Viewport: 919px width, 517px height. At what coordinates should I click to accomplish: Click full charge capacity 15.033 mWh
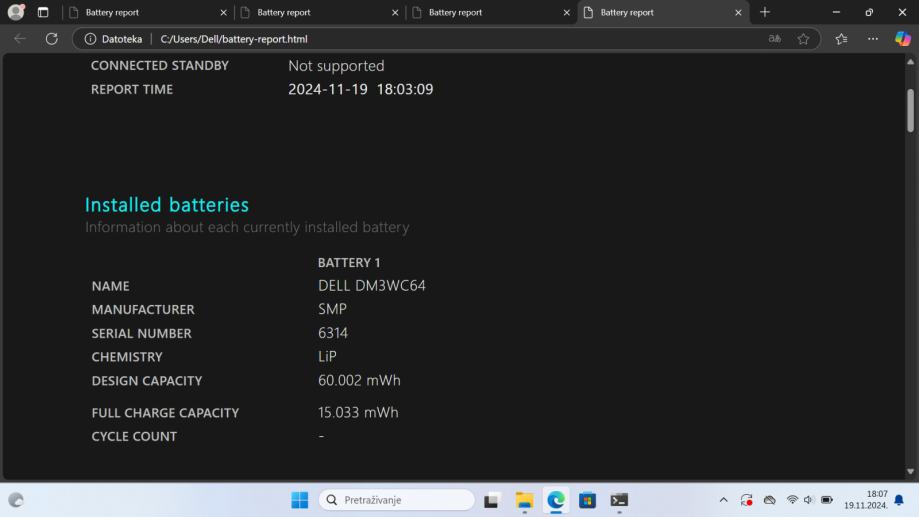pos(358,412)
